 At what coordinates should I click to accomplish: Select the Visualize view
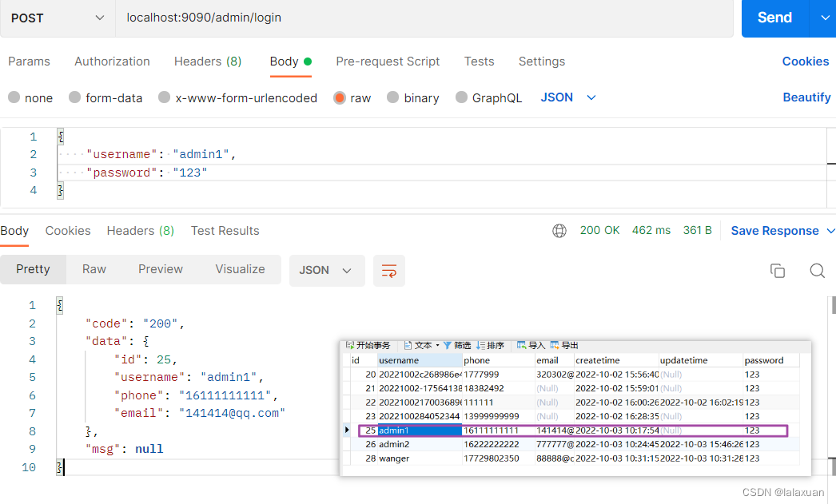click(x=240, y=269)
